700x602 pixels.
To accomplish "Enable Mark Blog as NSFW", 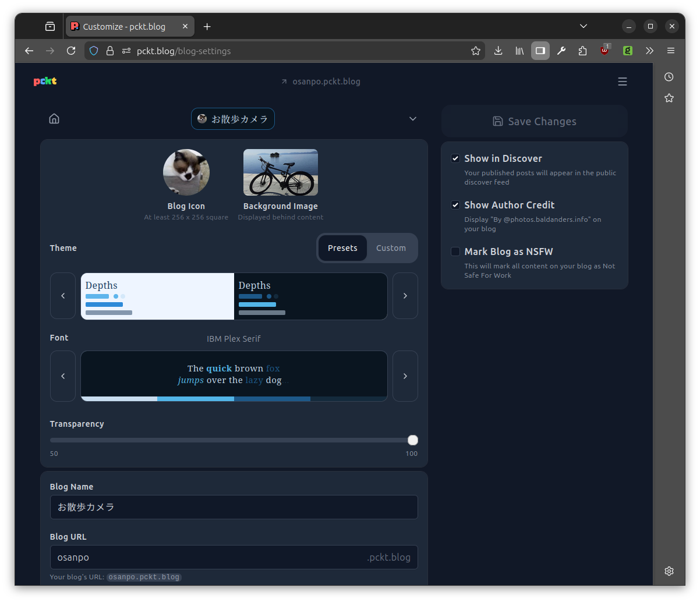I will tap(455, 252).
